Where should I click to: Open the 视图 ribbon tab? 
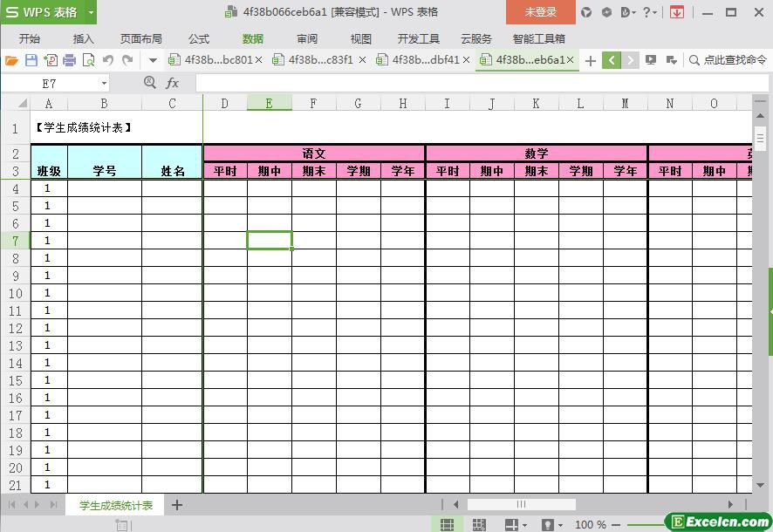361,38
